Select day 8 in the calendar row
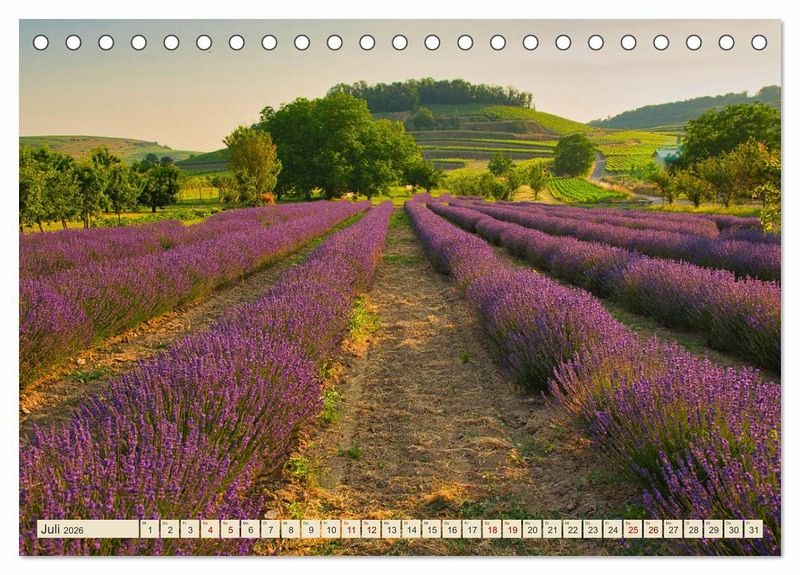This screenshot has width=800, height=575. pos(290,530)
